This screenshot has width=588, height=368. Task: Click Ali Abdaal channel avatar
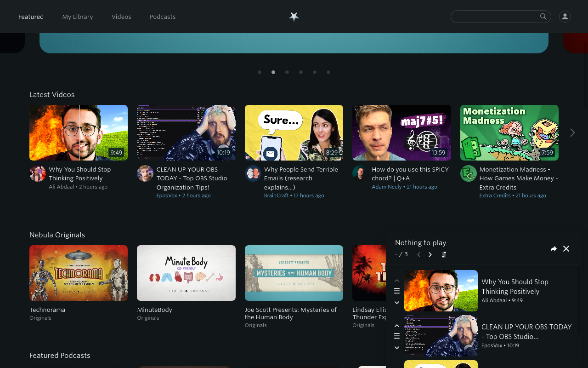click(x=38, y=173)
